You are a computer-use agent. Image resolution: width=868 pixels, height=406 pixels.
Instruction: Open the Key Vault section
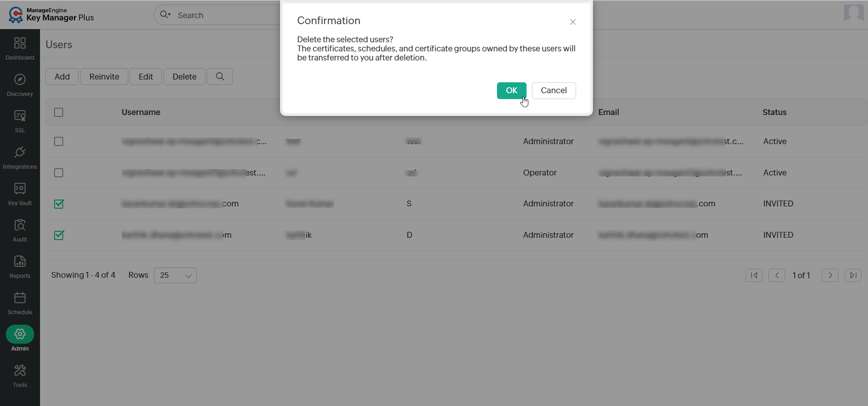[20, 194]
